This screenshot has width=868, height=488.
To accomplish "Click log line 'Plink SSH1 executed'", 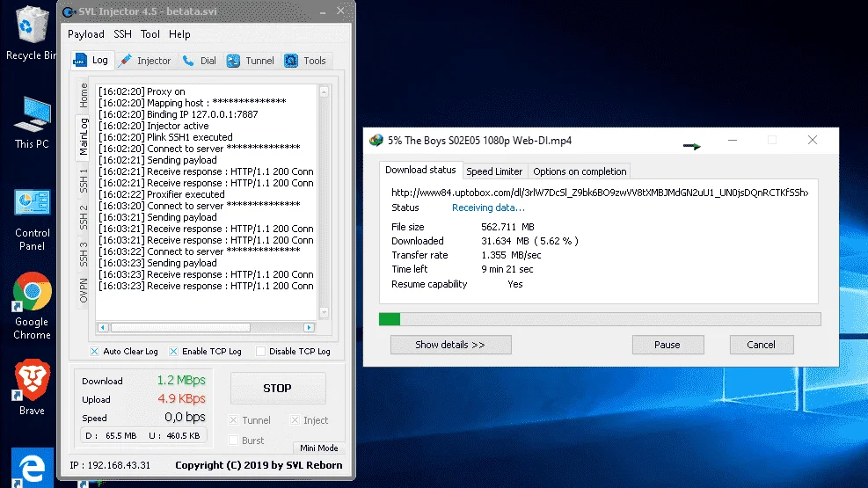I will click(x=165, y=137).
